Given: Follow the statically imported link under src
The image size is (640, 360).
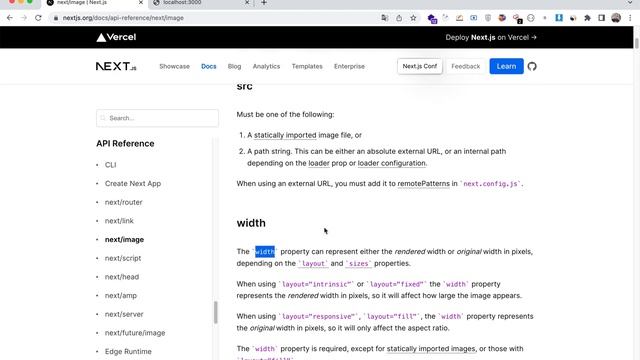Looking at the screenshot, I should pyautogui.click(x=285, y=135).
